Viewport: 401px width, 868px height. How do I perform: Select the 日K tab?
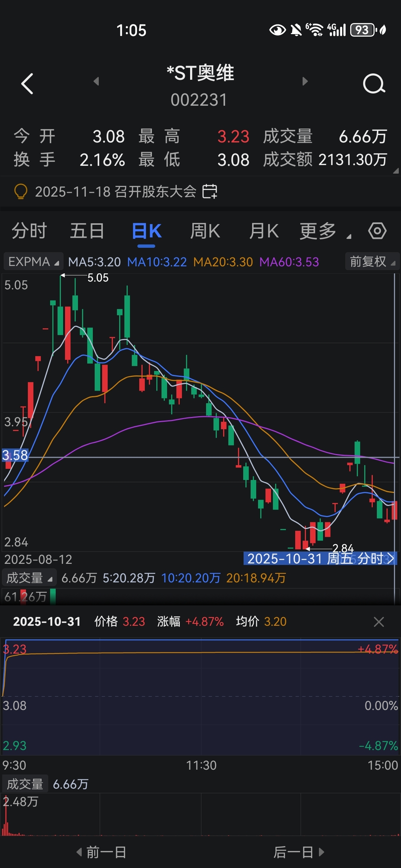(146, 231)
